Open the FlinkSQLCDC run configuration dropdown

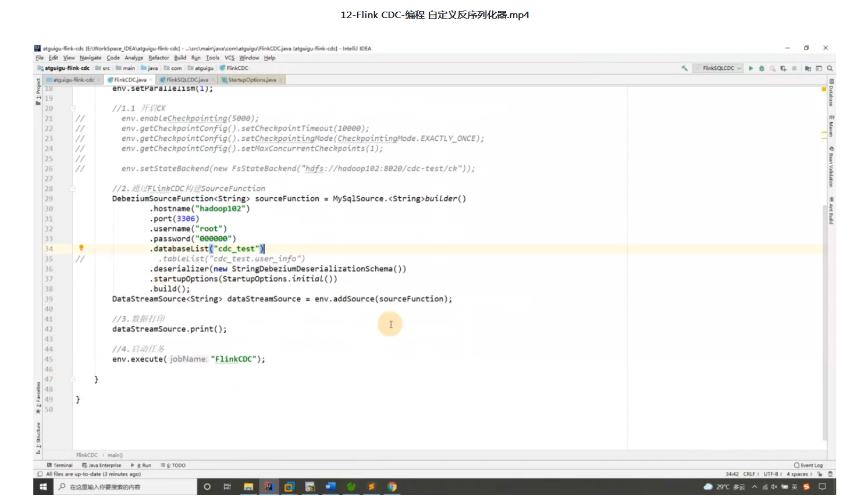coord(718,68)
